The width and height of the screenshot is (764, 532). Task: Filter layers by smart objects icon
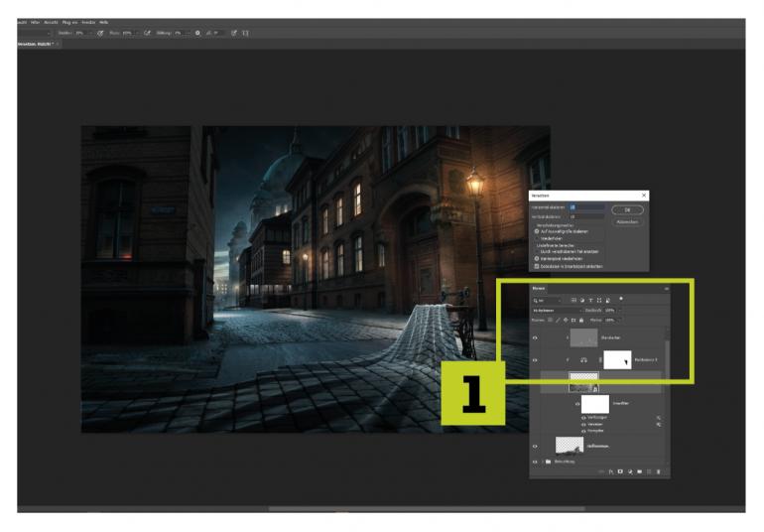pos(608,301)
